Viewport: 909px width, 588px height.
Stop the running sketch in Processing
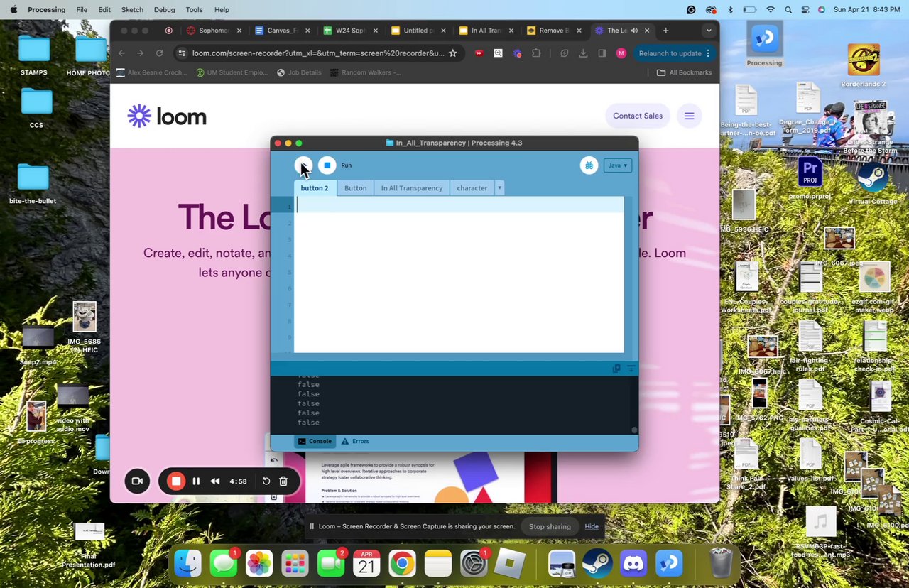click(327, 165)
